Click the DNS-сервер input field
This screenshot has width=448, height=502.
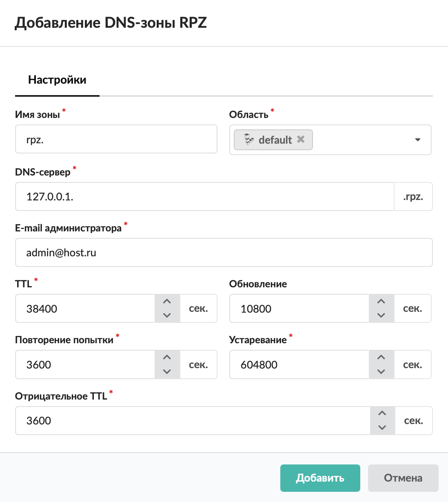204,197
